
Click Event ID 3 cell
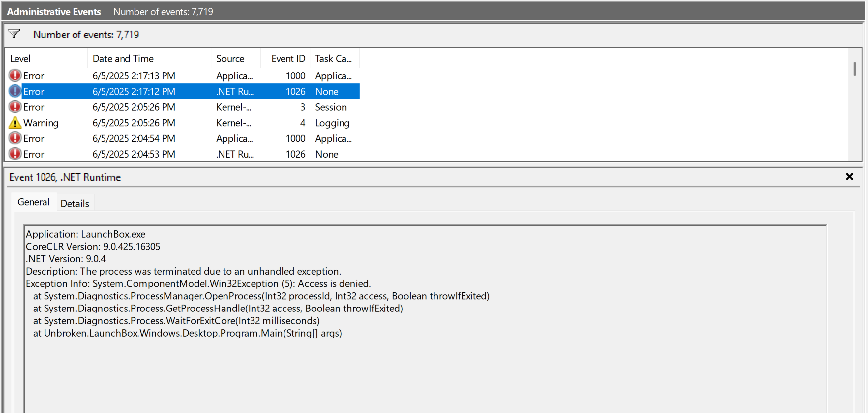pyautogui.click(x=302, y=107)
